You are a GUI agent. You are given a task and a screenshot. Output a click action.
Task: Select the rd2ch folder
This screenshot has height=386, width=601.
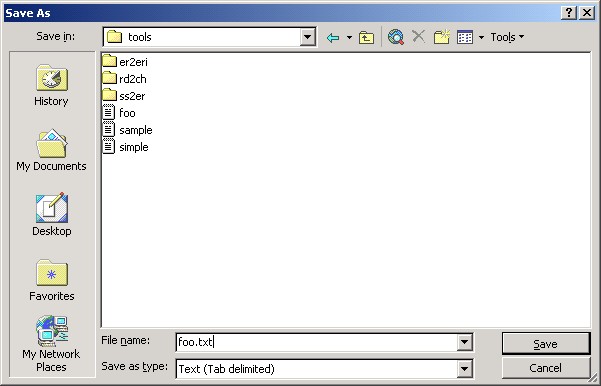125,79
